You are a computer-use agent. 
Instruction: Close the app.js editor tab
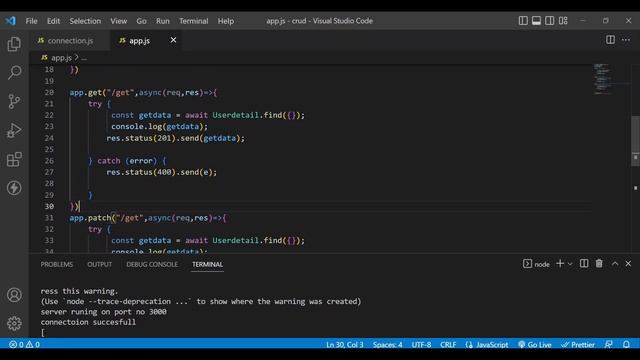173,40
